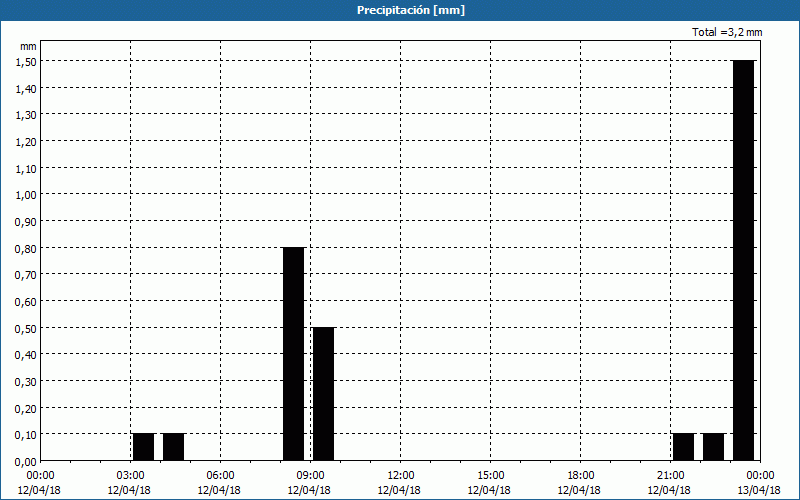
Task: Click 00:00 label above first 12/04/18 date
Action: (x=40, y=476)
